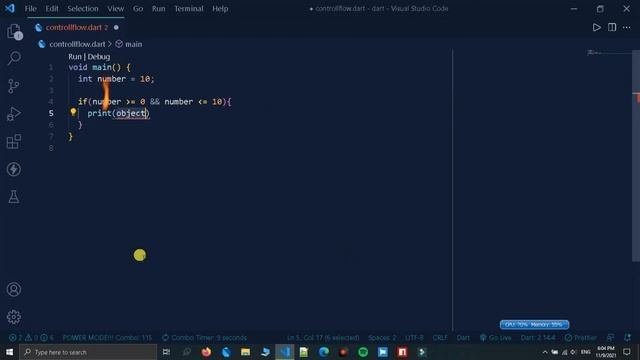The height and width of the screenshot is (360, 640).
Task: Change line ending via CRLF
Action: pyautogui.click(x=440, y=338)
